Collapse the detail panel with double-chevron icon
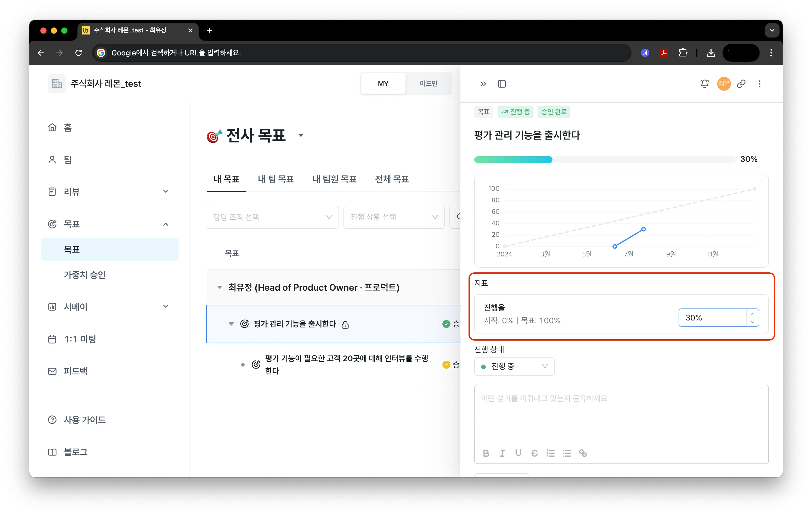 (483, 84)
